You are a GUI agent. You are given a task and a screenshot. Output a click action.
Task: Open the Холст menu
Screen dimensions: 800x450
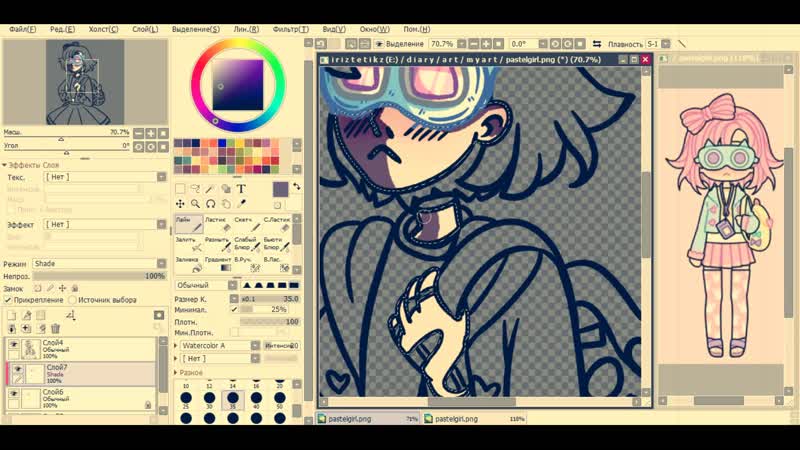coord(103,30)
